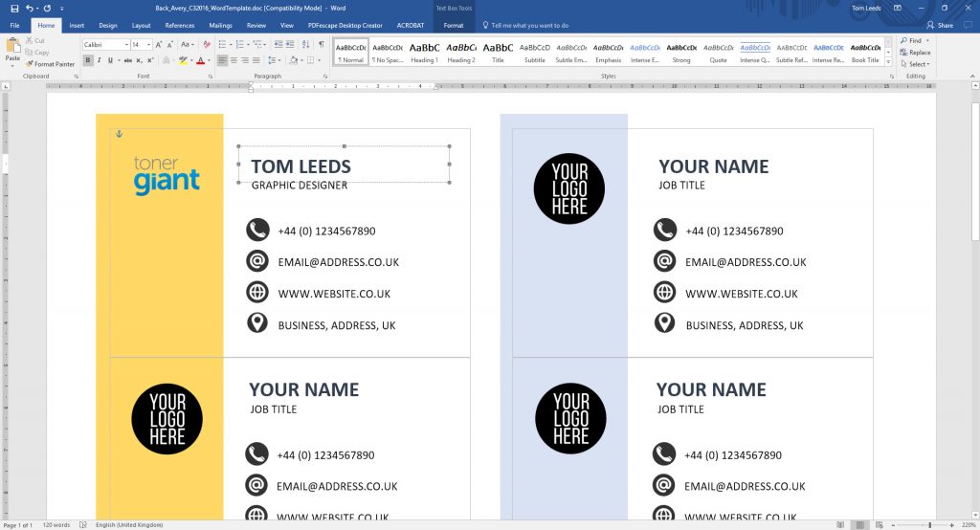Open the Layout ribbon tab

[142, 26]
